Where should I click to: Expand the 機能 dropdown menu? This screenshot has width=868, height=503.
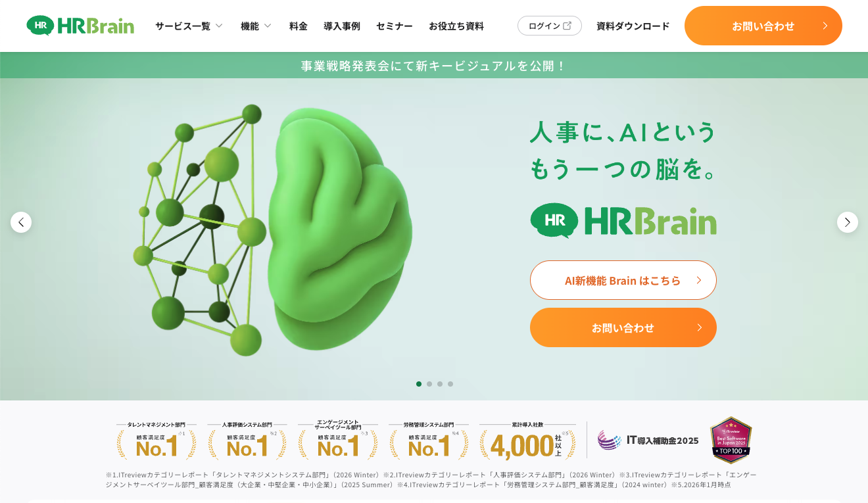point(256,26)
